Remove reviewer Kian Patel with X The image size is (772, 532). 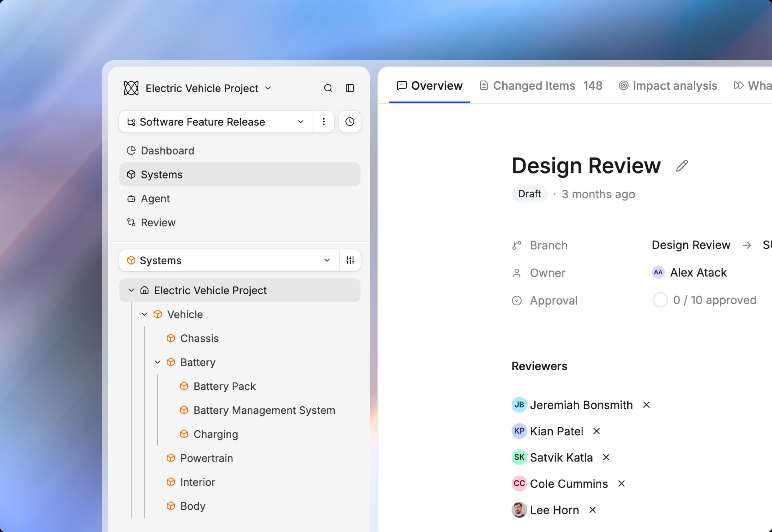[x=597, y=431]
